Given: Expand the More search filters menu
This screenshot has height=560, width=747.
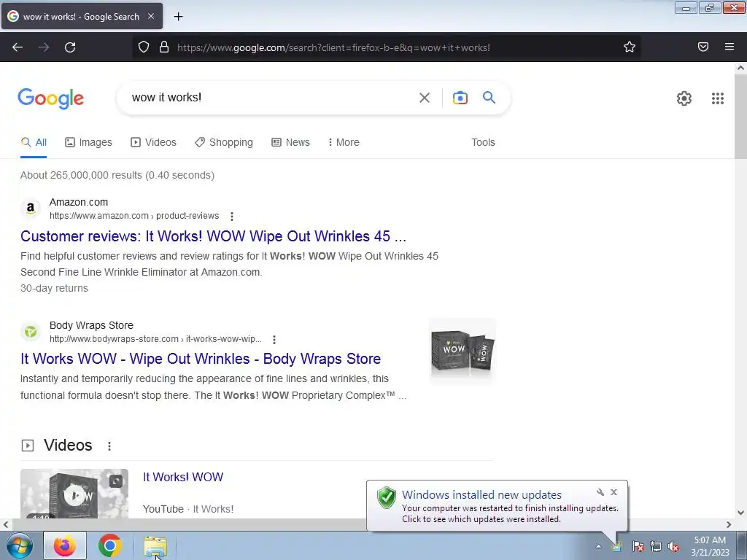Looking at the screenshot, I should (x=344, y=142).
